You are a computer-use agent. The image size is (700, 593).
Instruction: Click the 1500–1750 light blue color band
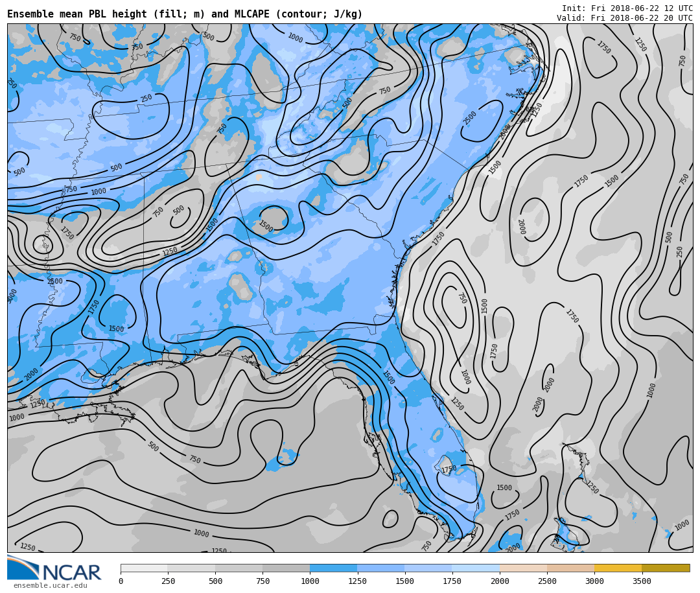point(428,568)
